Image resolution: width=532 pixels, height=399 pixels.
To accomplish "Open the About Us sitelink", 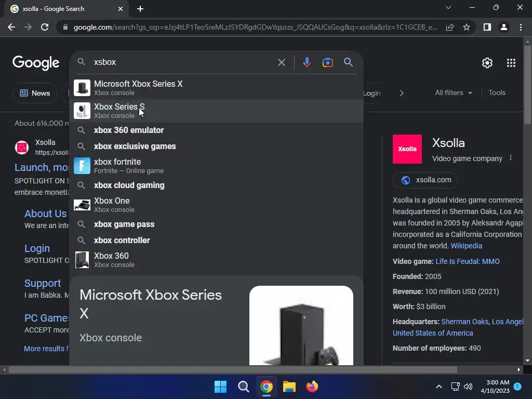I will coord(46,214).
